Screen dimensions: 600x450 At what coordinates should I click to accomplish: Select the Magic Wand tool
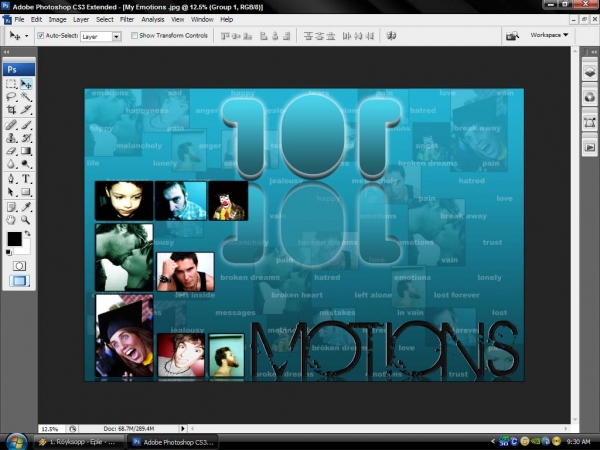(x=26, y=97)
